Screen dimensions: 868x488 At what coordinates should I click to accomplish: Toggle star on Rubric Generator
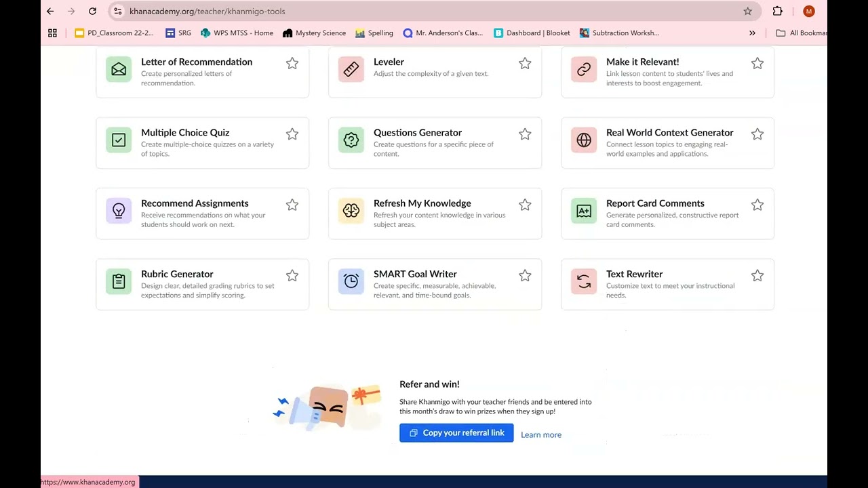click(292, 275)
